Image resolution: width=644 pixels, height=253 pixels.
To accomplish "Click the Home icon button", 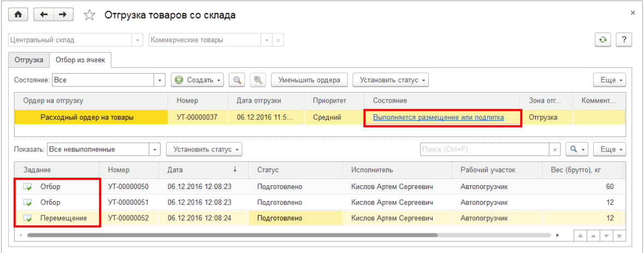I will pyautogui.click(x=18, y=15).
